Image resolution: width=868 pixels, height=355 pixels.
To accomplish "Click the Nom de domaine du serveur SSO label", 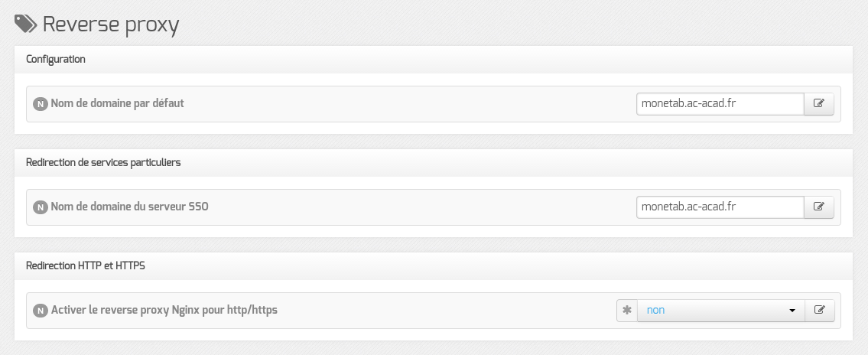I will pos(129,207).
